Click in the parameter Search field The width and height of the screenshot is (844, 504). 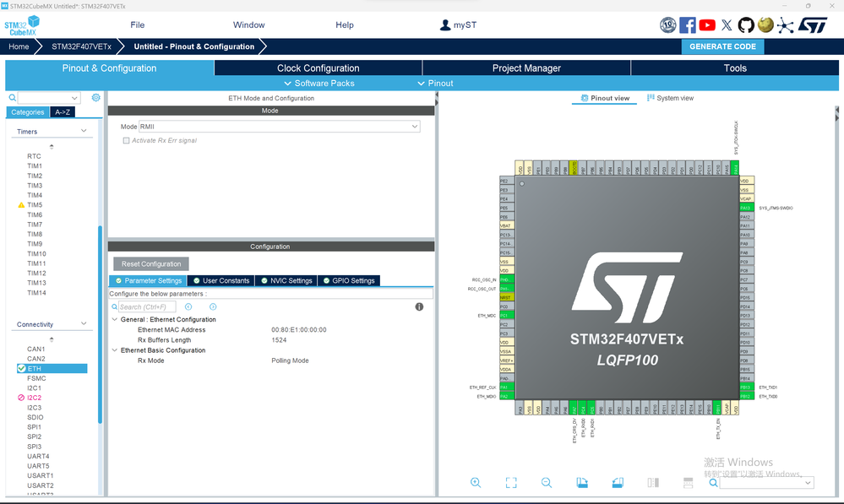point(147,306)
